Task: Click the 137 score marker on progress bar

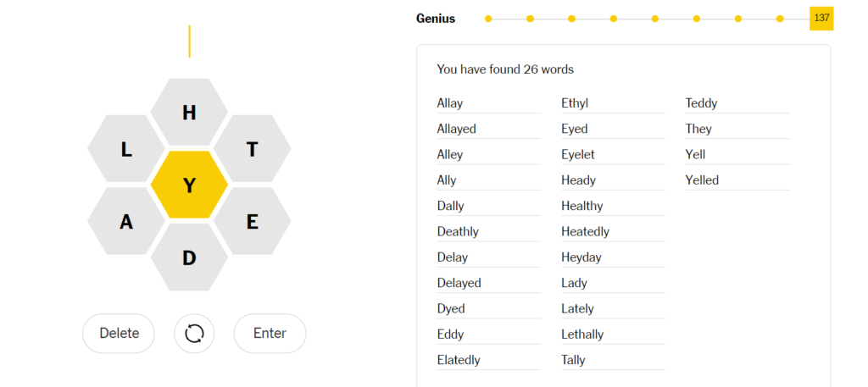Action: click(x=821, y=19)
